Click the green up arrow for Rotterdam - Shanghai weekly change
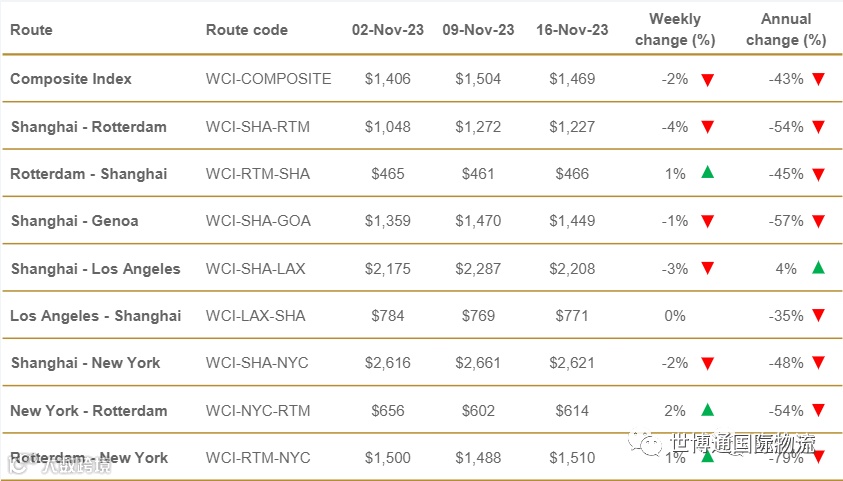 [x=707, y=173]
